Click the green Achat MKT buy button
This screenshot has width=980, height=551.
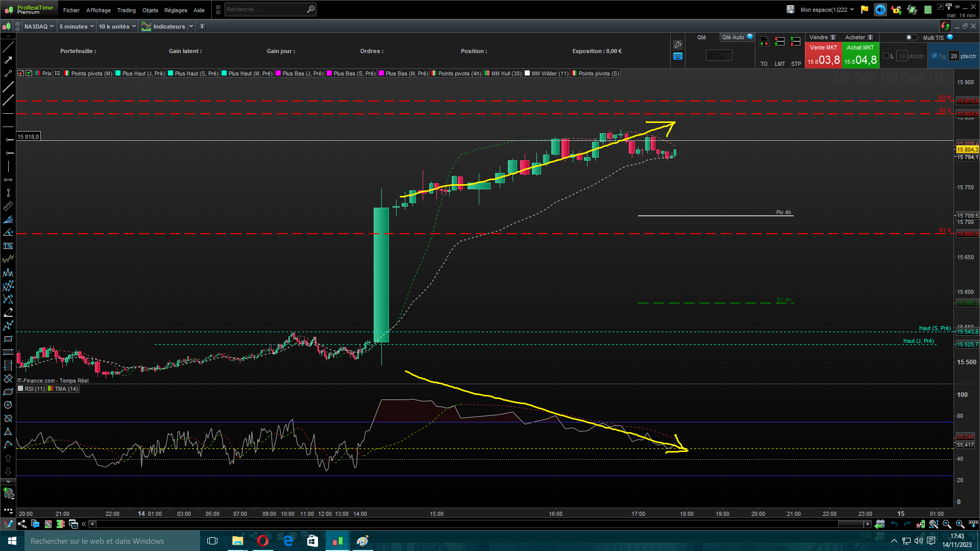click(860, 55)
